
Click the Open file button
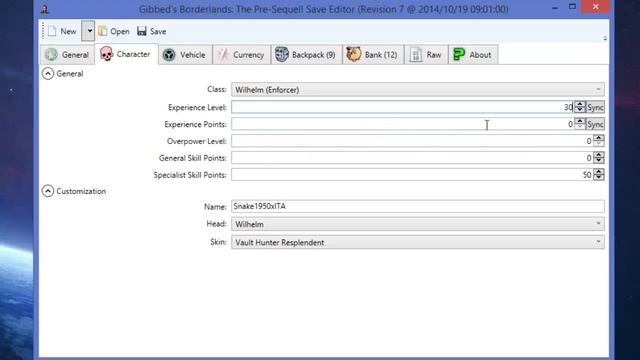114,31
